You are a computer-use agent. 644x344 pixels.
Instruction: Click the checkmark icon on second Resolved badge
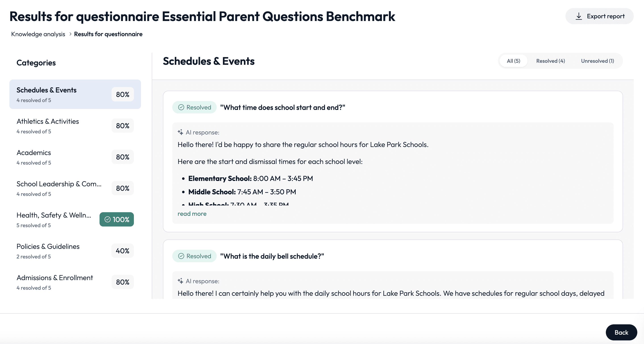181,256
